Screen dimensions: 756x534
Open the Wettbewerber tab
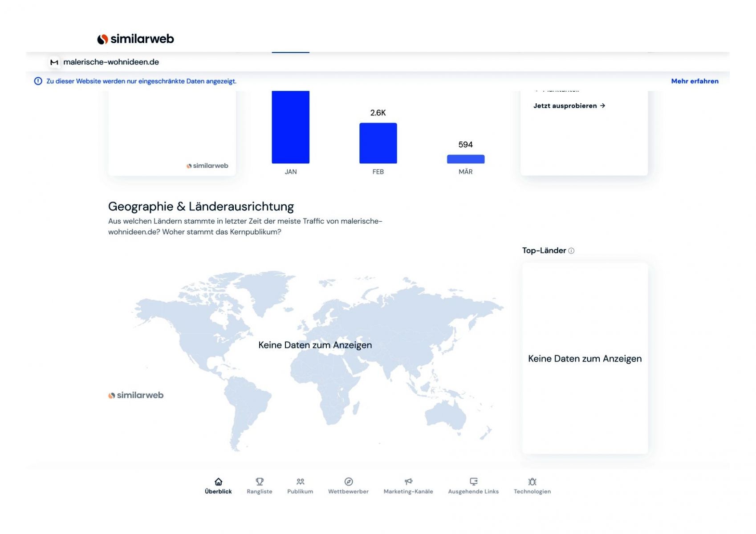pyautogui.click(x=349, y=486)
